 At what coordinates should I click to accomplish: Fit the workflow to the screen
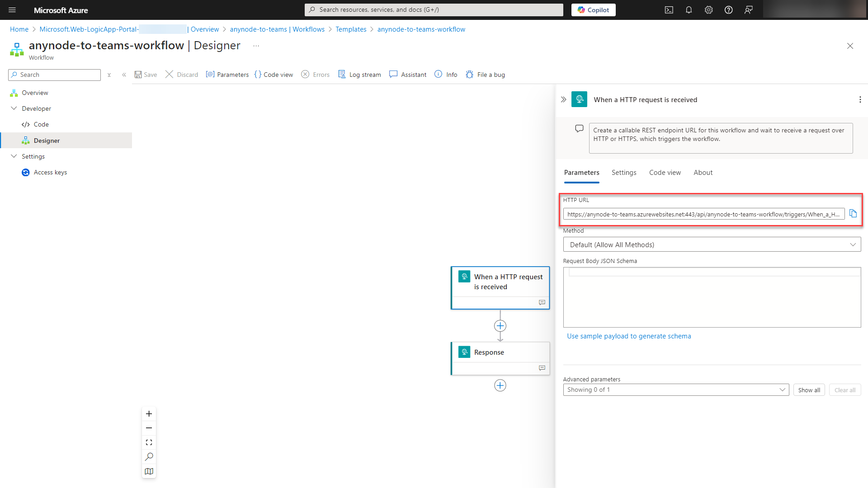(149, 442)
